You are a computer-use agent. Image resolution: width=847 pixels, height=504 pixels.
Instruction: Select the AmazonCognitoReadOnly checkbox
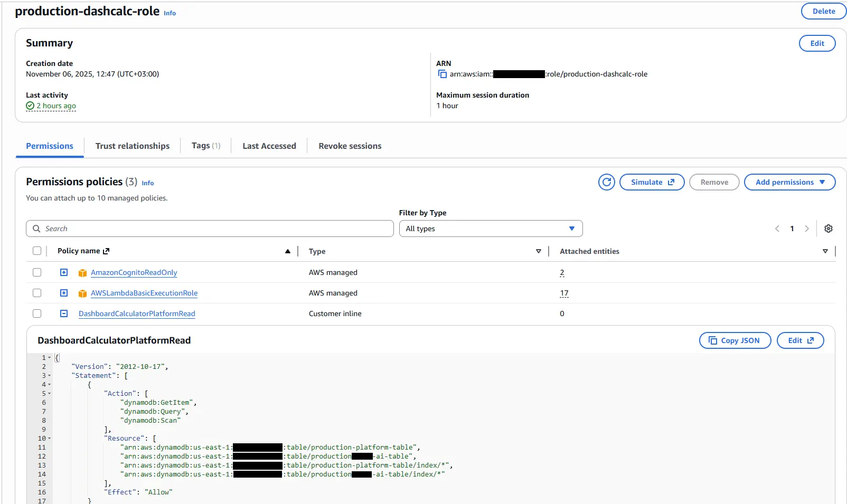point(37,272)
